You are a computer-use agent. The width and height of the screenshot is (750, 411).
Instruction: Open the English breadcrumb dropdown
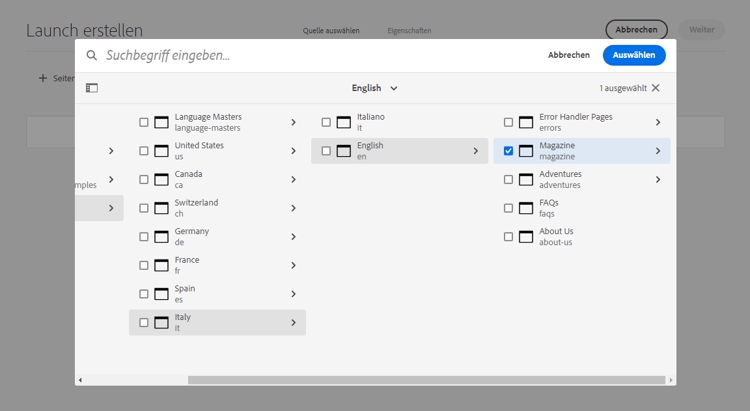pyautogui.click(x=375, y=88)
